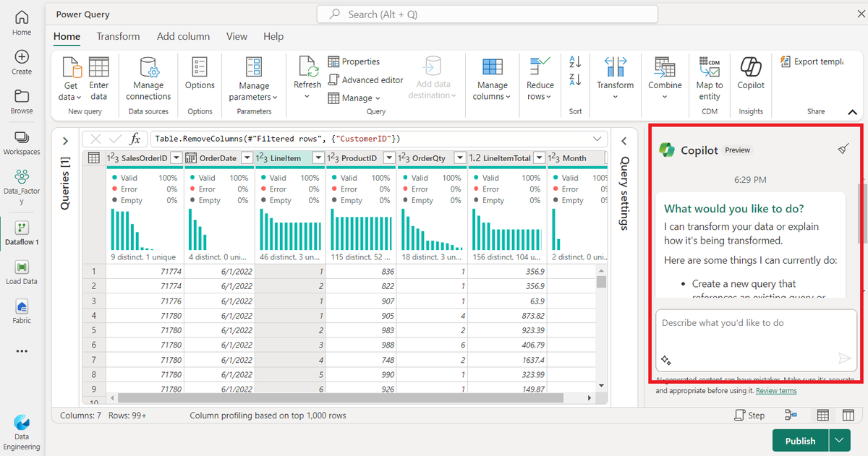Toggle the diagram view
The image size is (868, 456).
click(791, 416)
